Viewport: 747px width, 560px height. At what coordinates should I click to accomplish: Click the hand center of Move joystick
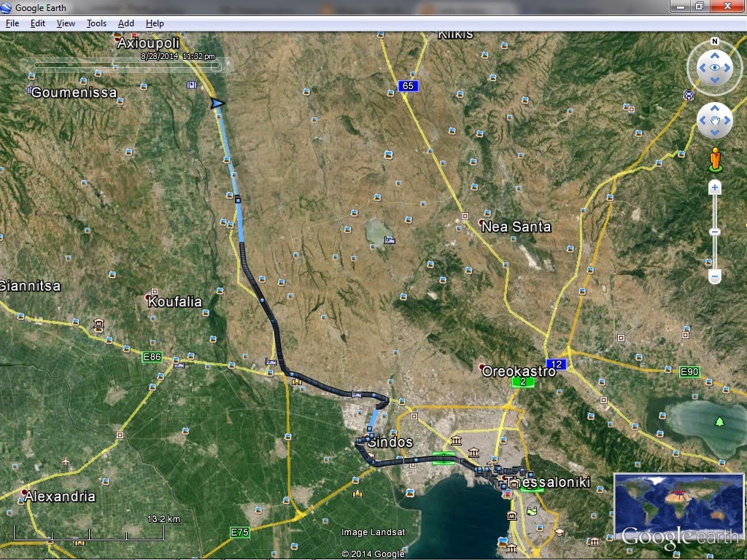click(715, 120)
